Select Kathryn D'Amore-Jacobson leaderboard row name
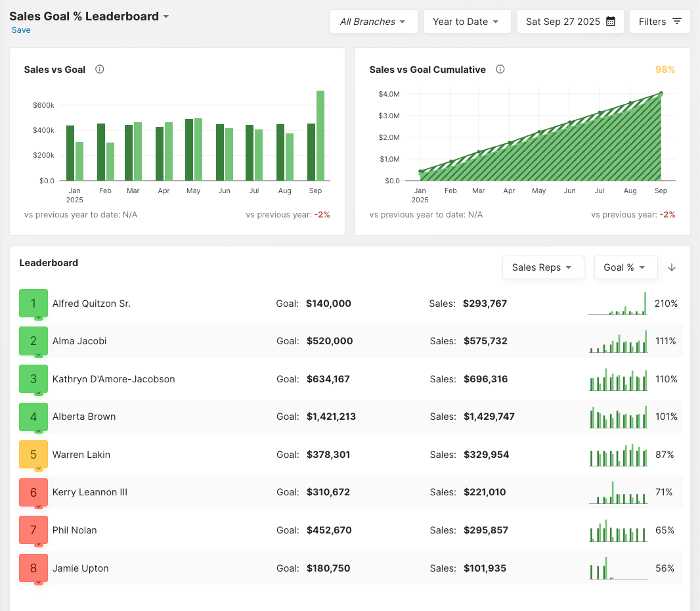Image resolution: width=700 pixels, height=611 pixels. click(x=114, y=379)
